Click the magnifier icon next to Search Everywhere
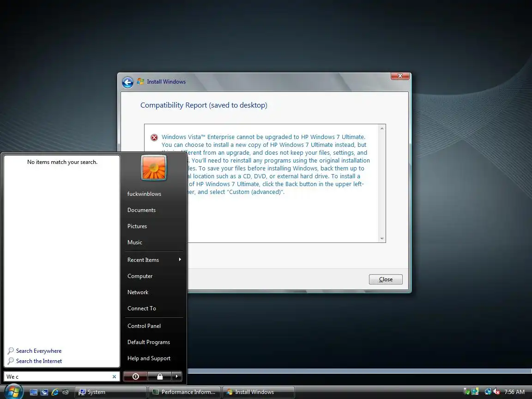This screenshot has width=532, height=399. point(11,351)
